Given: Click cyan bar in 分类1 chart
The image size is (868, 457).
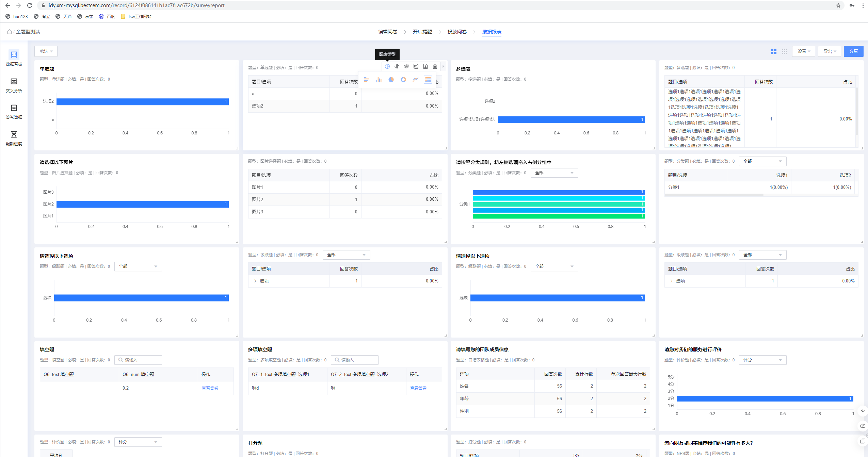Looking at the screenshot, I should (x=559, y=198).
